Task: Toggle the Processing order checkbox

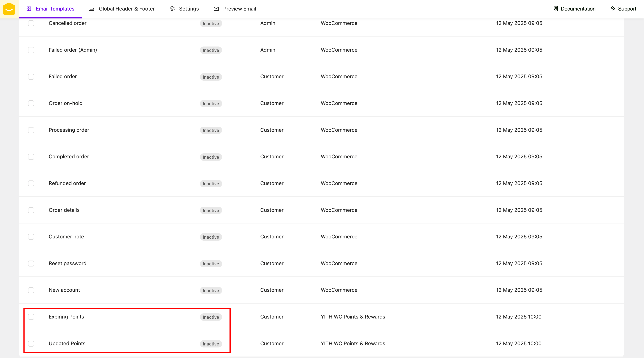Action: coord(31,130)
